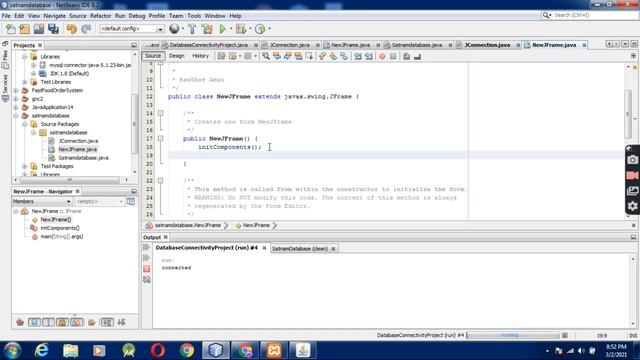The height and width of the screenshot is (360, 640).
Task: Click the red Stop icon in Output panel
Action: (x=147, y=269)
